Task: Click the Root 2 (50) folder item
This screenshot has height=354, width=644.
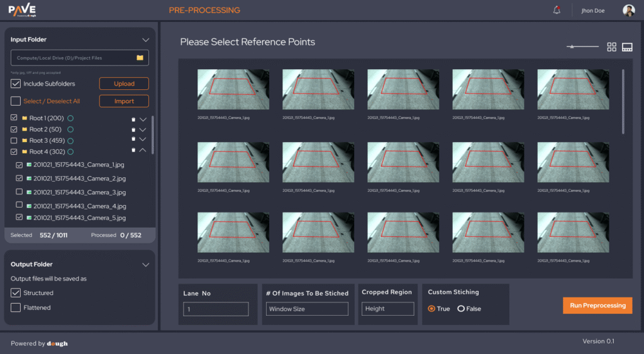Action: 45,130
